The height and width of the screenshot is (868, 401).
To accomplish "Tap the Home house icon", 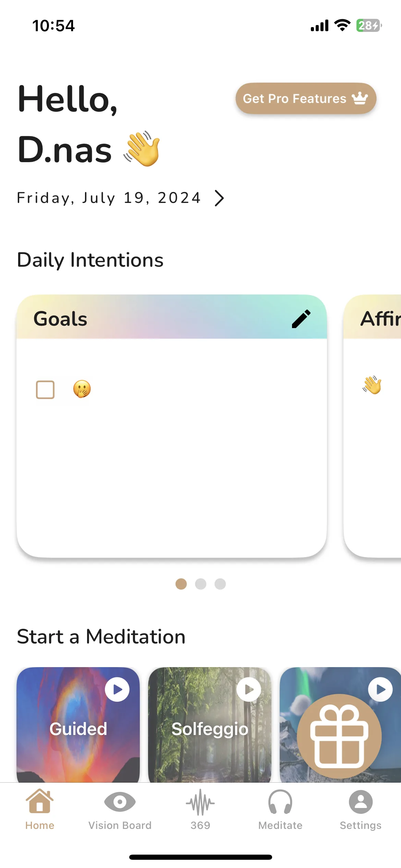I will 40,801.
